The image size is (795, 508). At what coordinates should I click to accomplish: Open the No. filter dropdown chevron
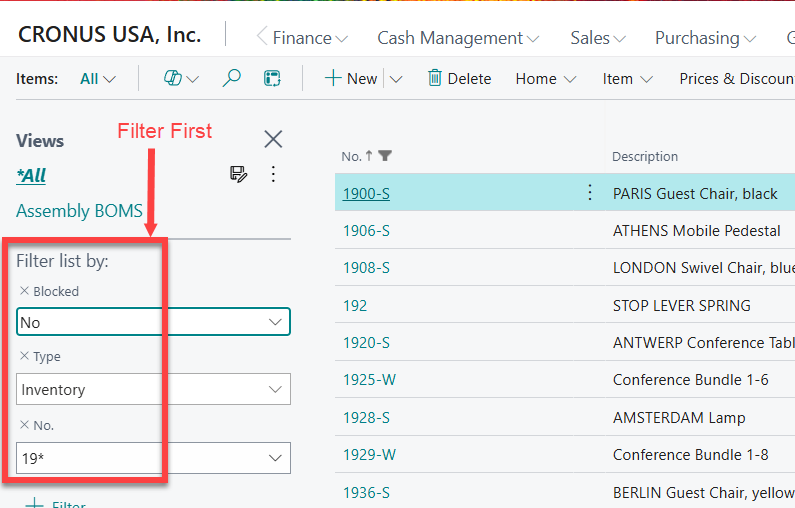(x=275, y=458)
